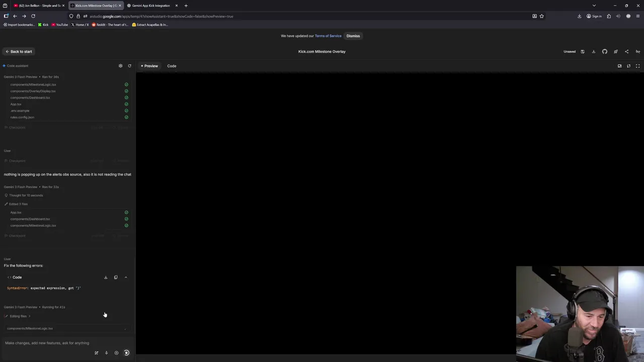
Task: Expand the Thought for 10 seconds section
Action: pyautogui.click(x=24, y=195)
